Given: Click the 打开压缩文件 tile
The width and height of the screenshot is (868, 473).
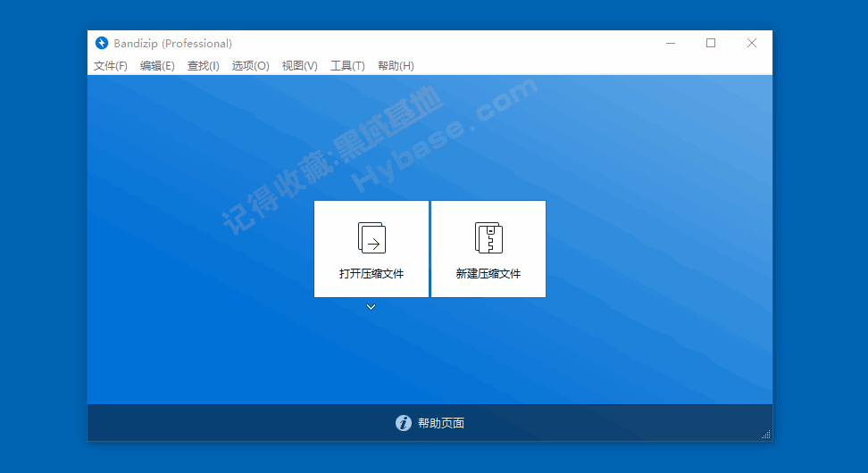Looking at the screenshot, I should click(371, 249).
